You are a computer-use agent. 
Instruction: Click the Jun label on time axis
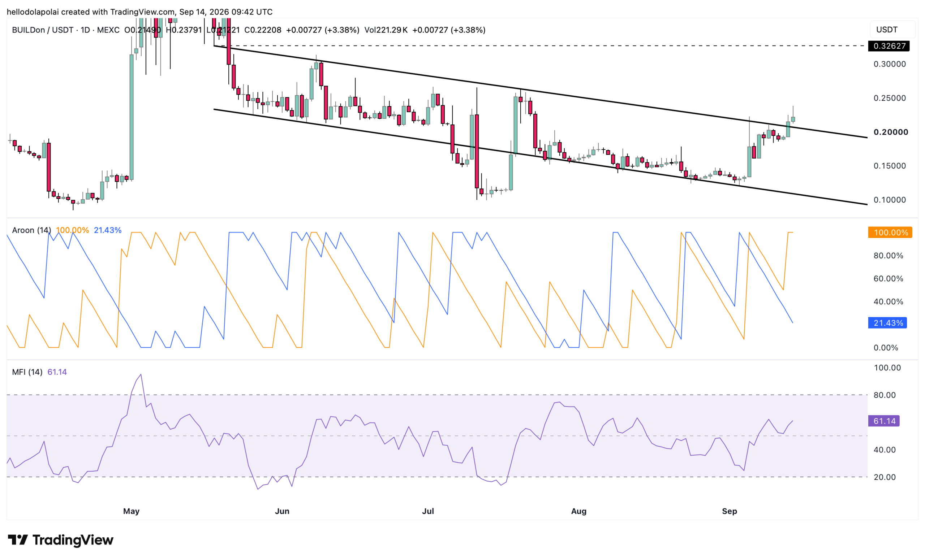282,511
